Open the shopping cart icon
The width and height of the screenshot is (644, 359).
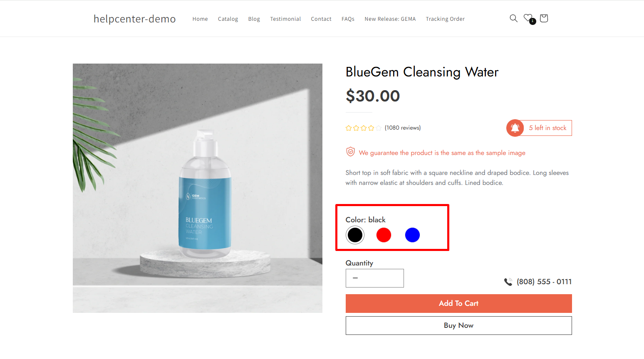click(544, 18)
